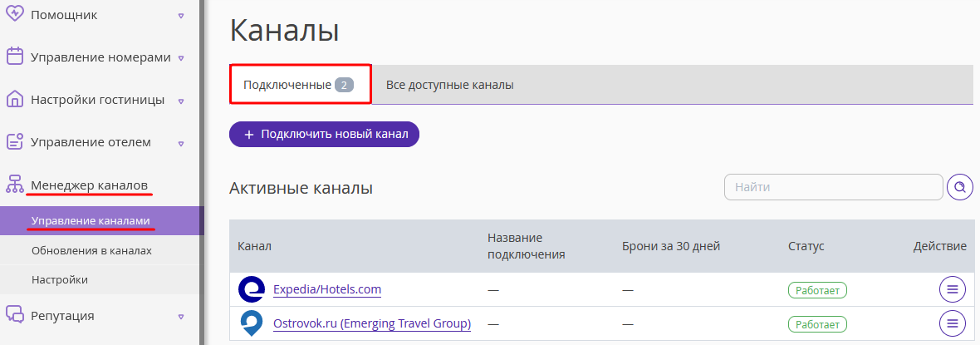Switch to the Подключенные tab

click(301, 85)
